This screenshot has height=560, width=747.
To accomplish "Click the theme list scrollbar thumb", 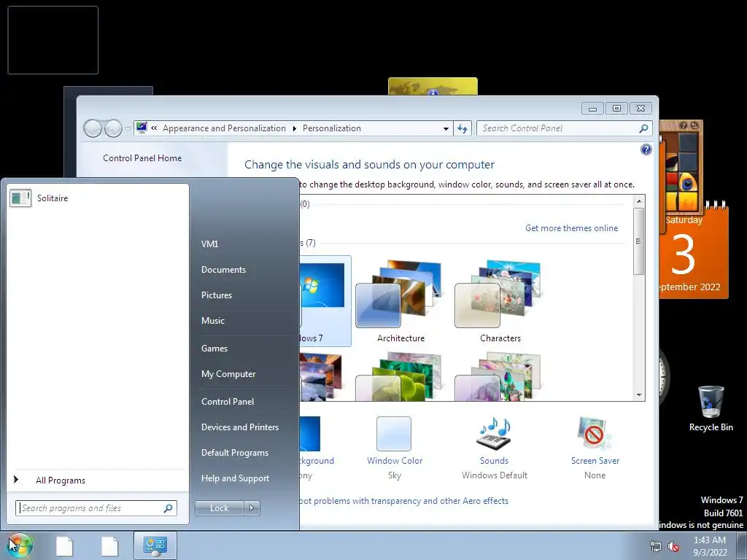I will point(639,241).
